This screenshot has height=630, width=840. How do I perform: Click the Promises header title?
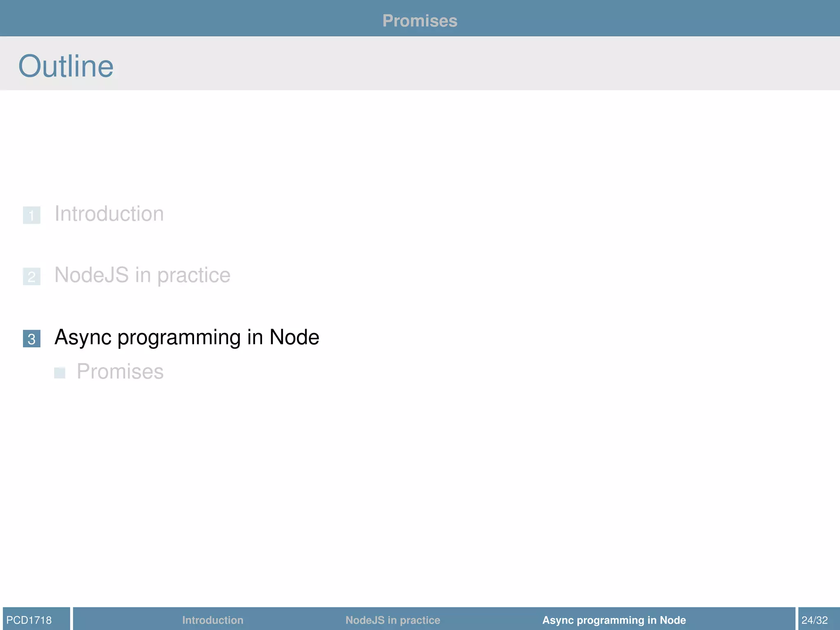click(420, 21)
